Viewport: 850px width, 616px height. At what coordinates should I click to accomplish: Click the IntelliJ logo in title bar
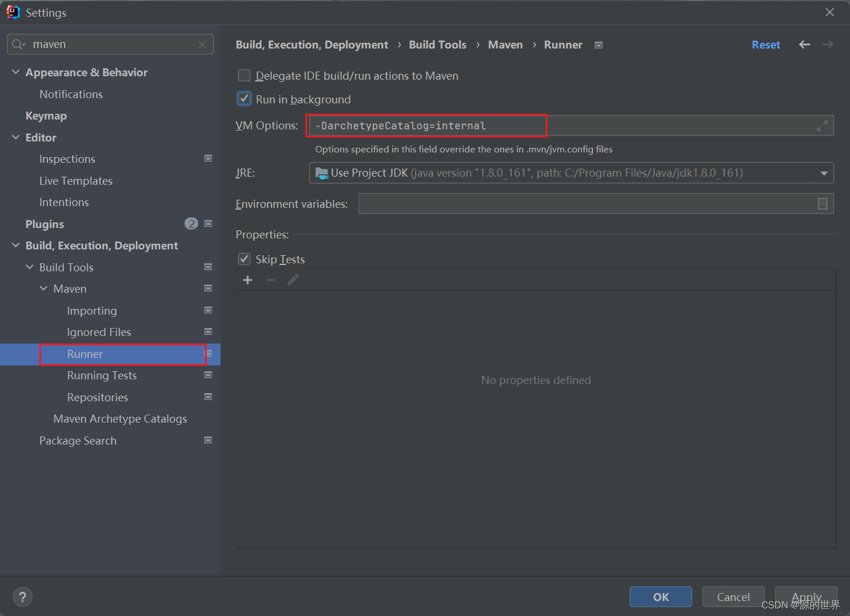coord(13,12)
